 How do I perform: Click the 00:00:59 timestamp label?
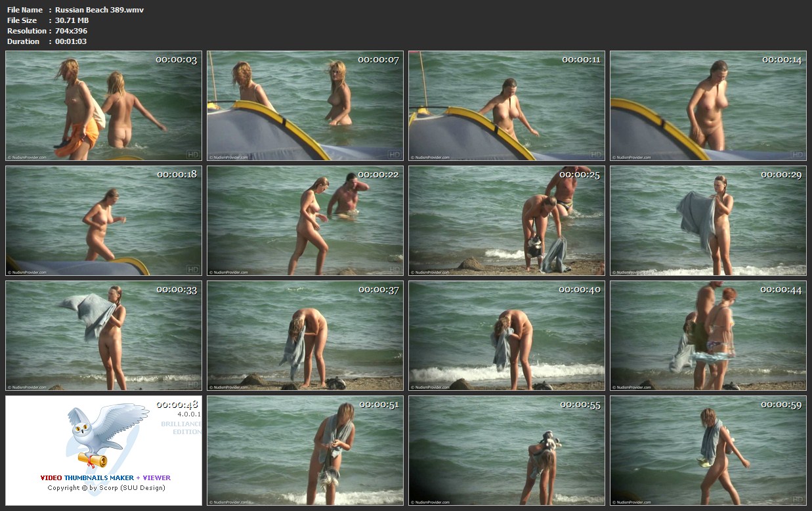pyautogui.click(x=781, y=405)
